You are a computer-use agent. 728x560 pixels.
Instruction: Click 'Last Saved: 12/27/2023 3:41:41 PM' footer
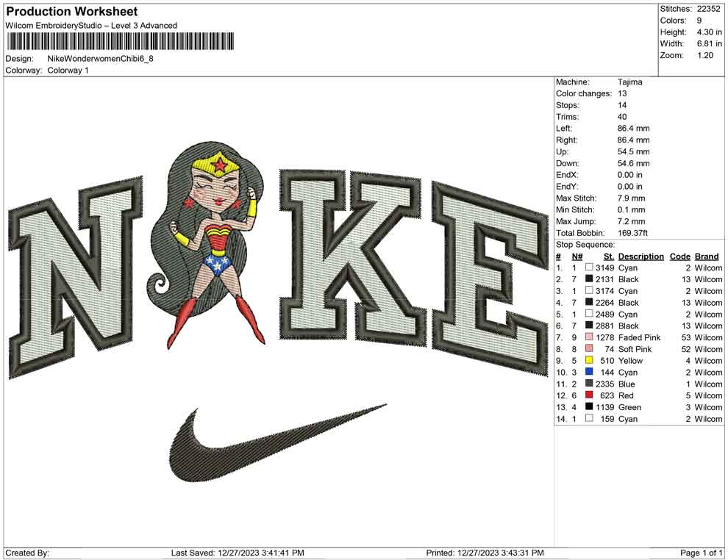(x=238, y=553)
